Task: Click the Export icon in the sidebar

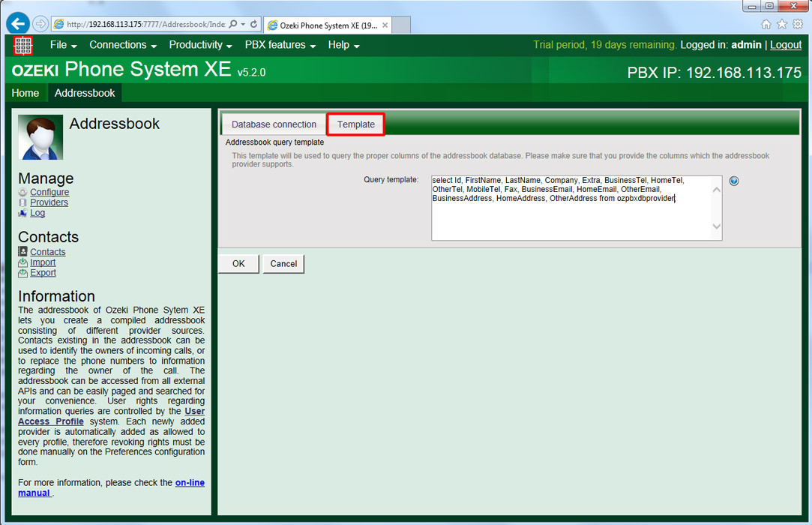Action: pos(22,272)
